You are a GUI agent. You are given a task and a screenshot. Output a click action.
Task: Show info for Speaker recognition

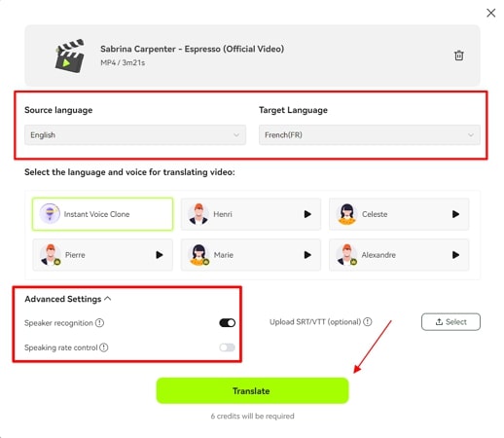point(99,323)
